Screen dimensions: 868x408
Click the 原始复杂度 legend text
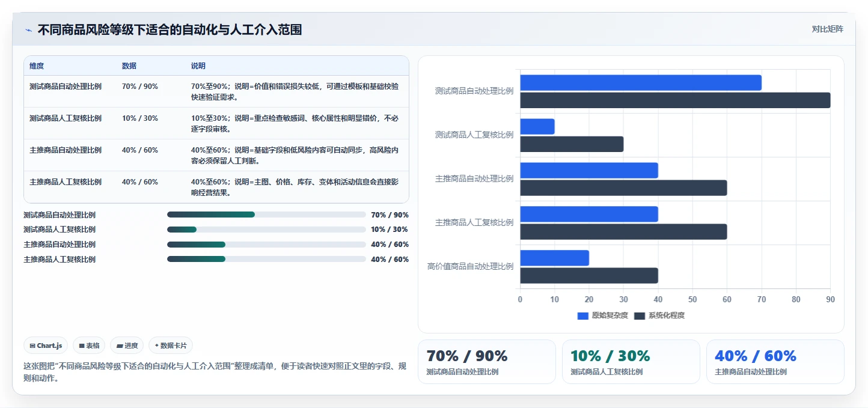(x=610, y=315)
